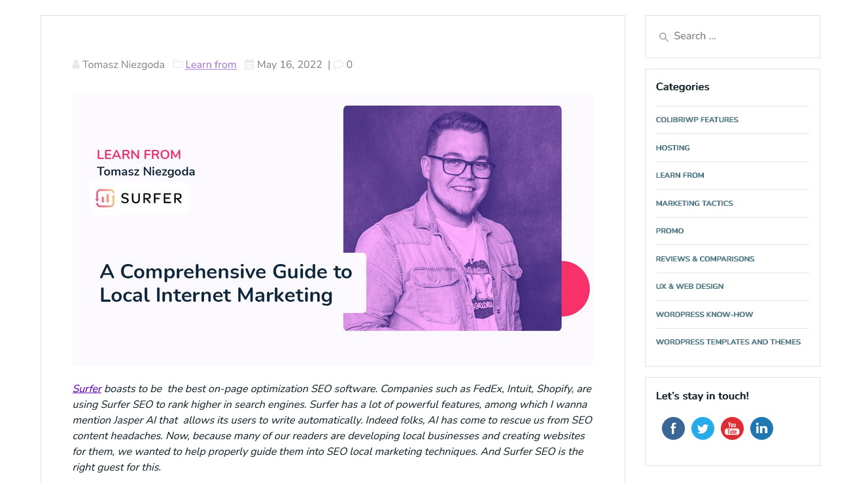
Task: Open Reviews & Comparisons category
Action: click(705, 259)
